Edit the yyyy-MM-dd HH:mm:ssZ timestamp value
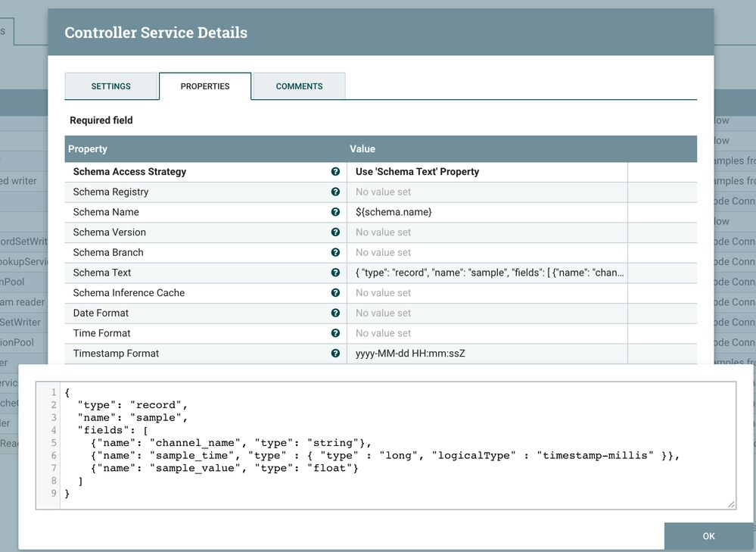Image resolution: width=756 pixels, height=552 pixels. click(x=487, y=353)
